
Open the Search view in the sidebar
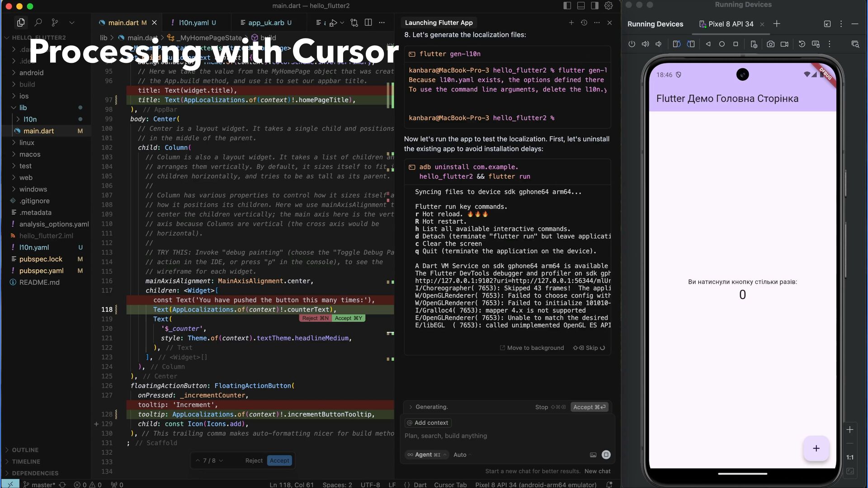tap(38, 23)
